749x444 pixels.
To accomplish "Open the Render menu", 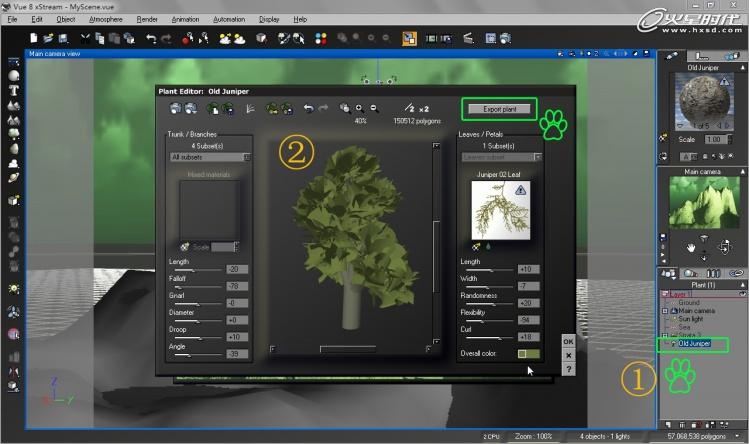I will coord(147,19).
